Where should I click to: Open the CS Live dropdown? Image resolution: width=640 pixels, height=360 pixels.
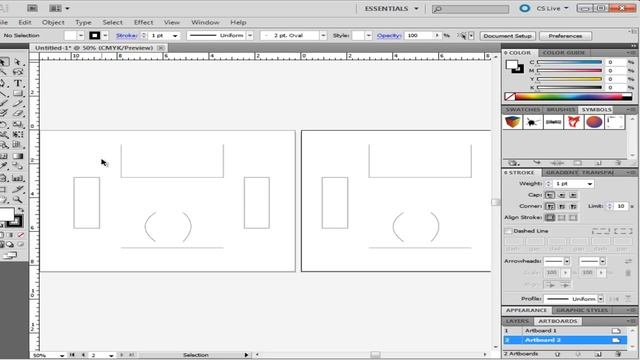tap(552, 8)
